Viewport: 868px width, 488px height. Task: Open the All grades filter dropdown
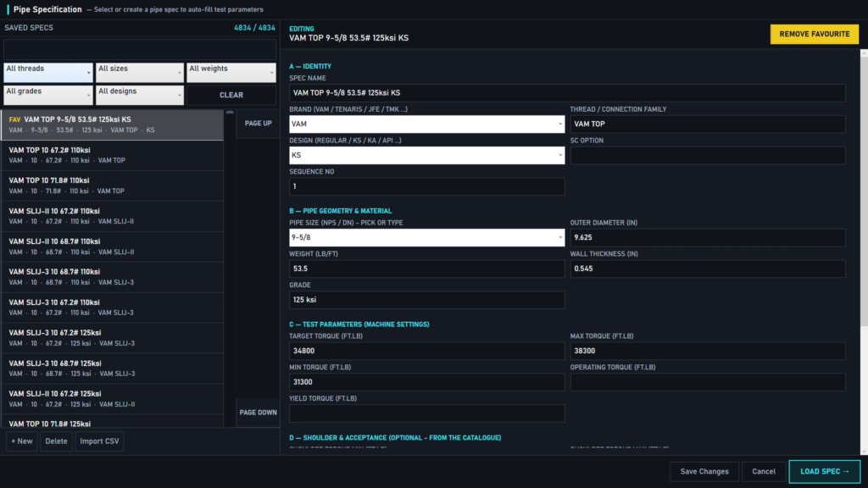pos(48,95)
